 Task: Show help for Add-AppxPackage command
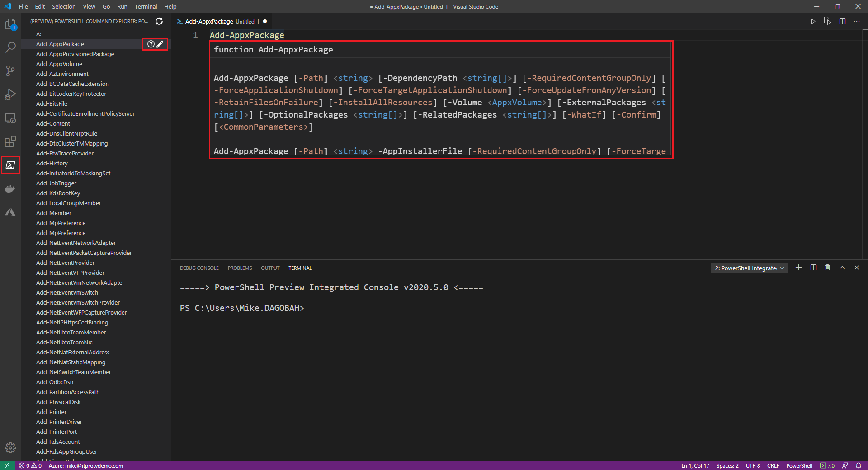pyautogui.click(x=151, y=44)
